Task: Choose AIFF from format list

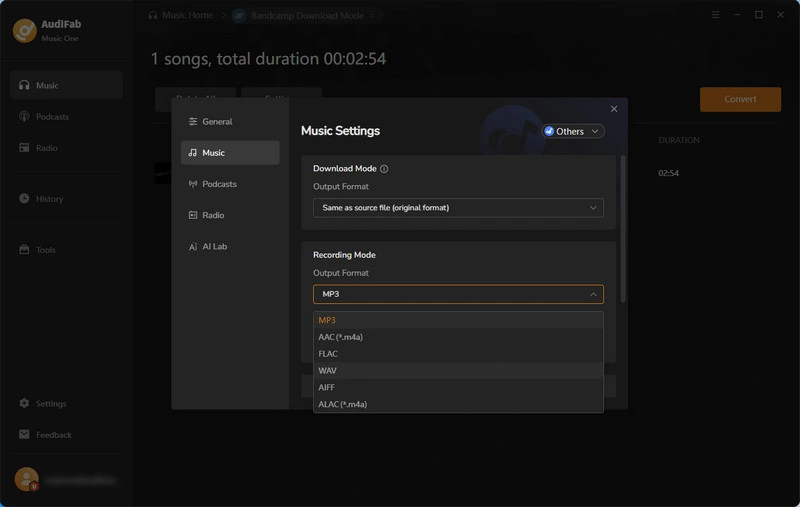Action: pyautogui.click(x=458, y=387)
